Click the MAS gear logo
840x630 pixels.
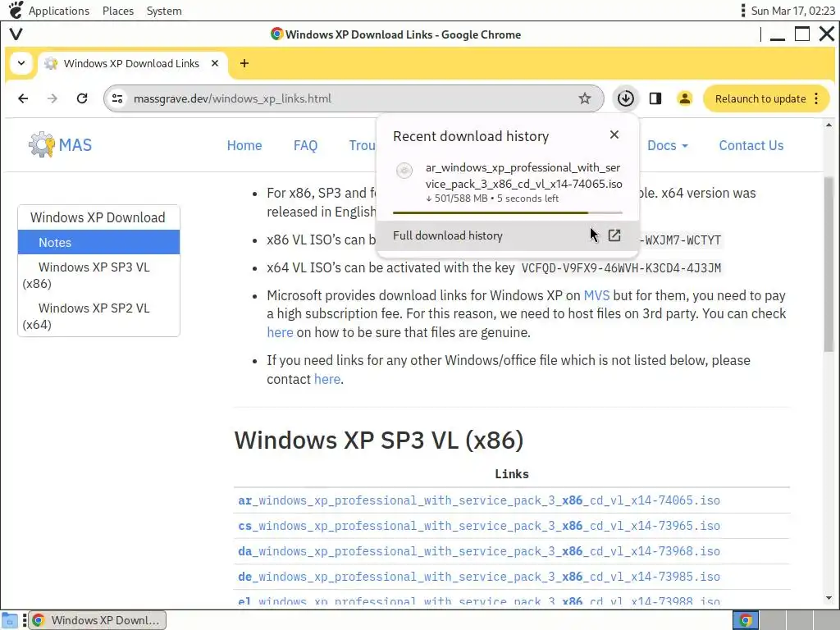click(41, 144)
